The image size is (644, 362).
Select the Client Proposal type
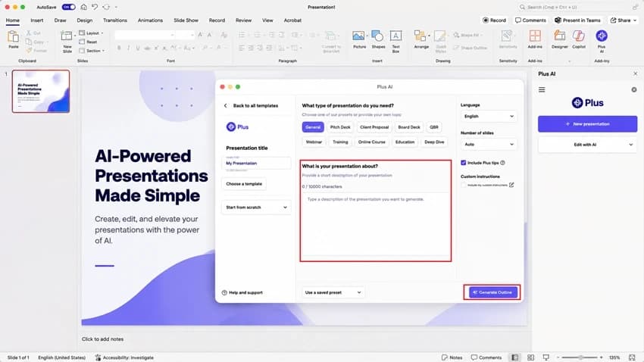[374, 127]
